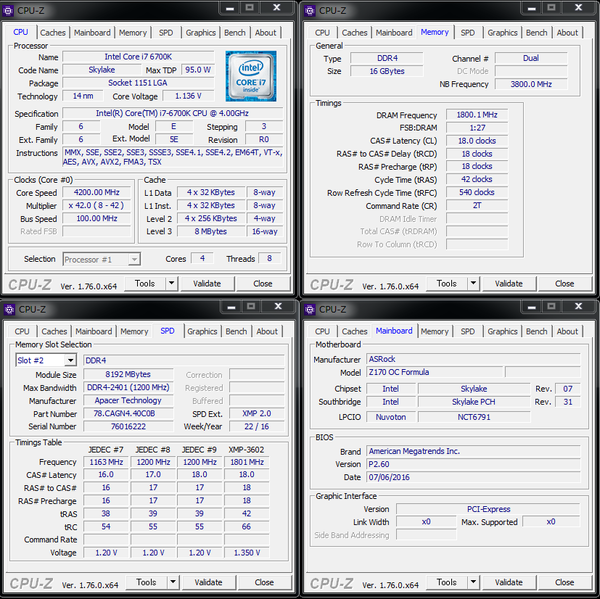600x599 pixels.
Task: Click Validate button in CPU window
Action: click(207, 284)
